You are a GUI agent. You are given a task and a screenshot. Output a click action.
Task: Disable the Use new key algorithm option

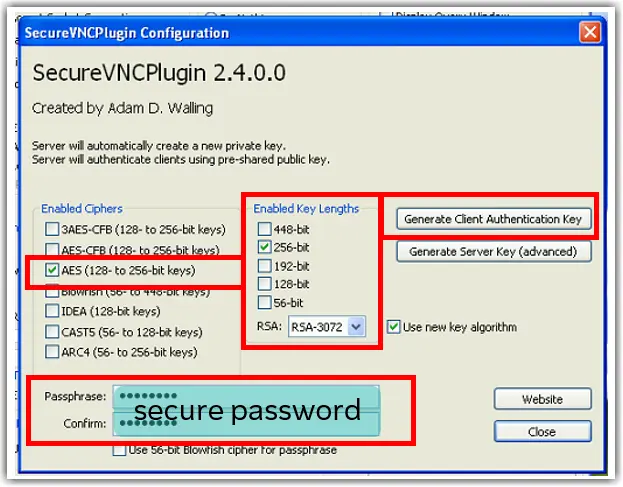[x=393, y=327]
